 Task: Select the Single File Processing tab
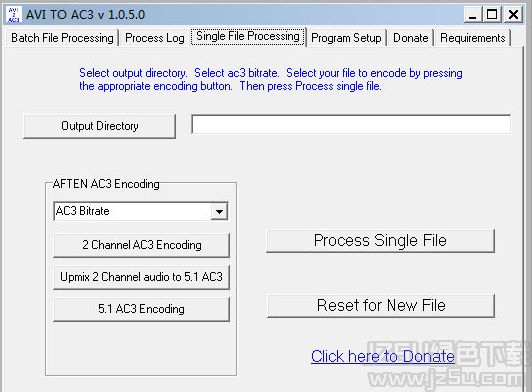click(x=248, y=36)
